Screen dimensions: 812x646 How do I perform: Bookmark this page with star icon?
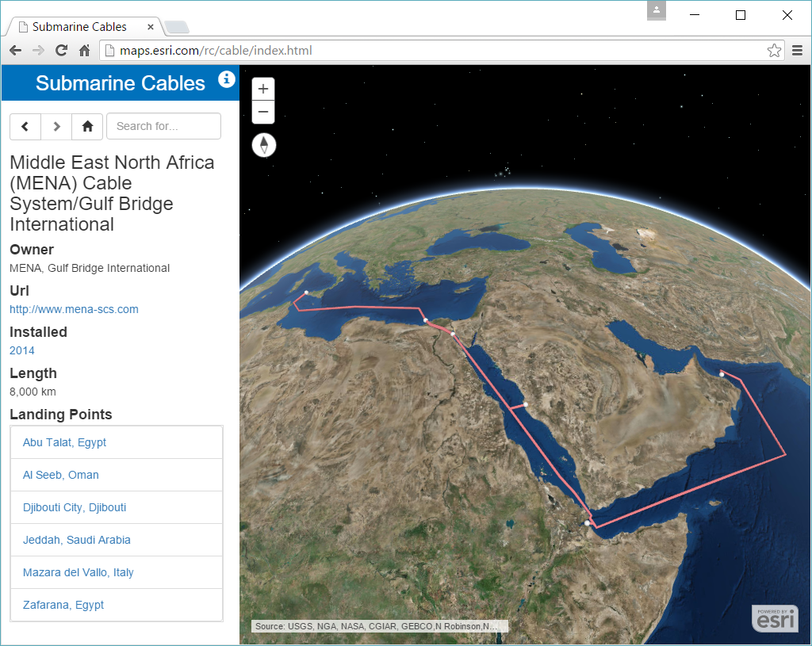pyautogui.click(x=774, y=50)
